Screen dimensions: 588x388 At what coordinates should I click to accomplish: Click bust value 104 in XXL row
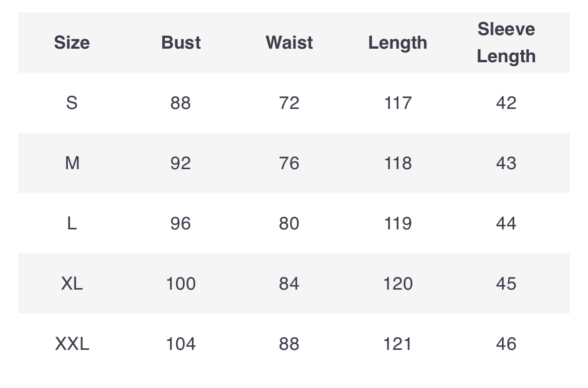[181, 344]
